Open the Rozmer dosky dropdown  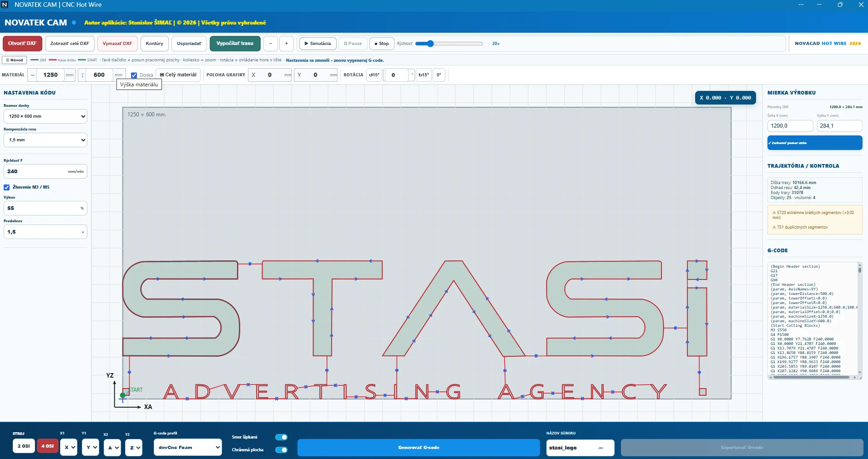coord(45,116)
